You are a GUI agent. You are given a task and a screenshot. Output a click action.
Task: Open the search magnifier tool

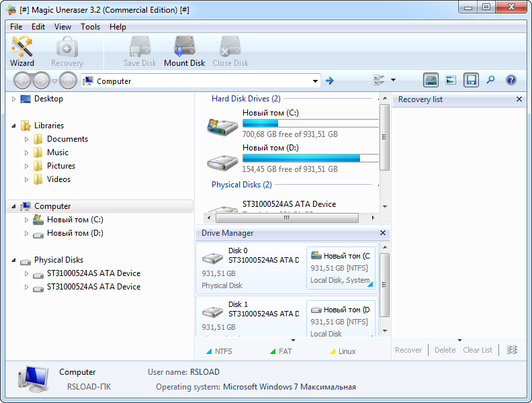click(x=490, y=80)
